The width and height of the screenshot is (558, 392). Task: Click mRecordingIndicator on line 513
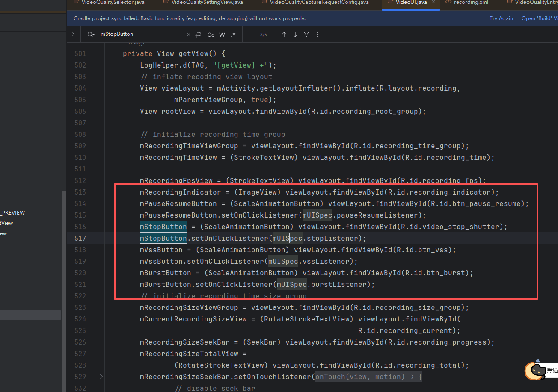(181, 192)
